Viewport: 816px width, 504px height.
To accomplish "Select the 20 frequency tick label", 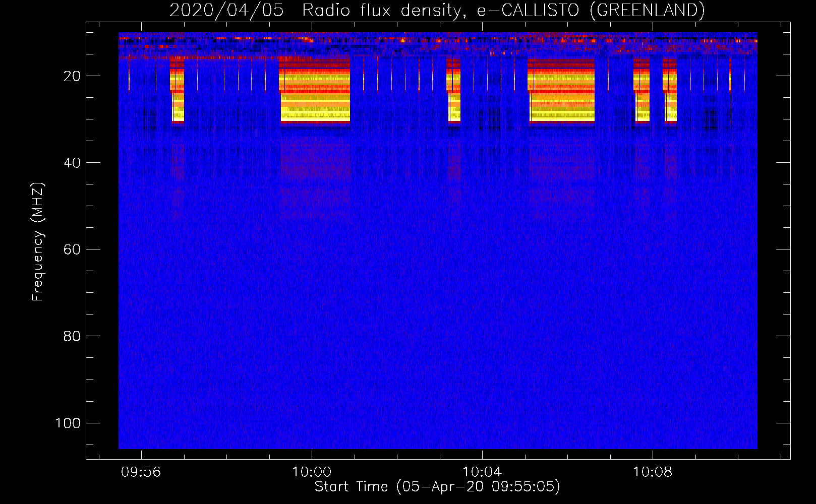I will click(72, 76).
